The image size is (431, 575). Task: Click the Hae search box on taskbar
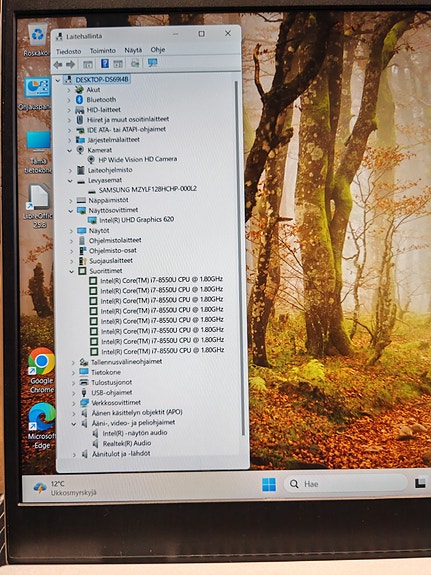pos(345,484)
